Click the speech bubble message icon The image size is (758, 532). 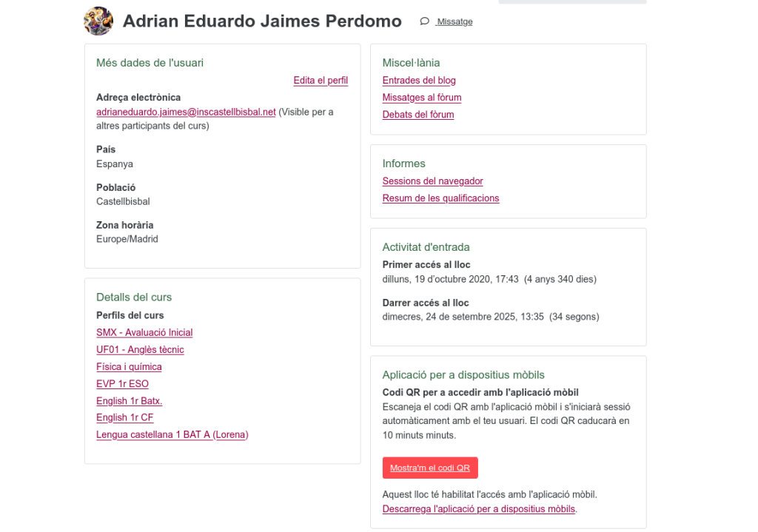[424, 21]
